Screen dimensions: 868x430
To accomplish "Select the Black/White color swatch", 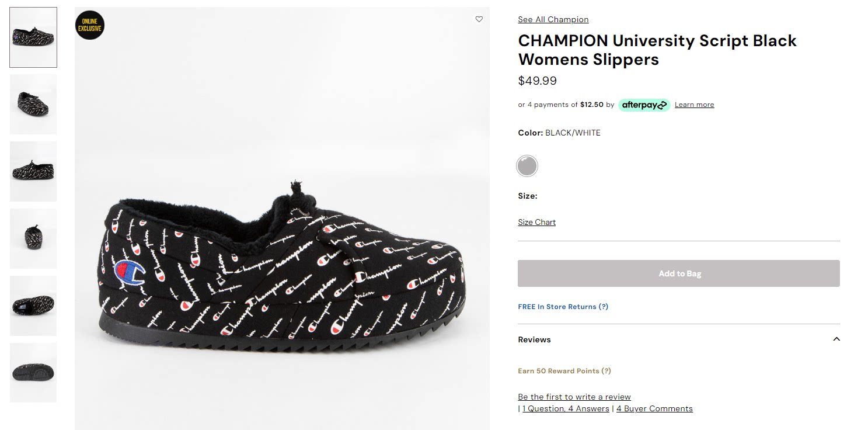I will [x=527, y=166].
